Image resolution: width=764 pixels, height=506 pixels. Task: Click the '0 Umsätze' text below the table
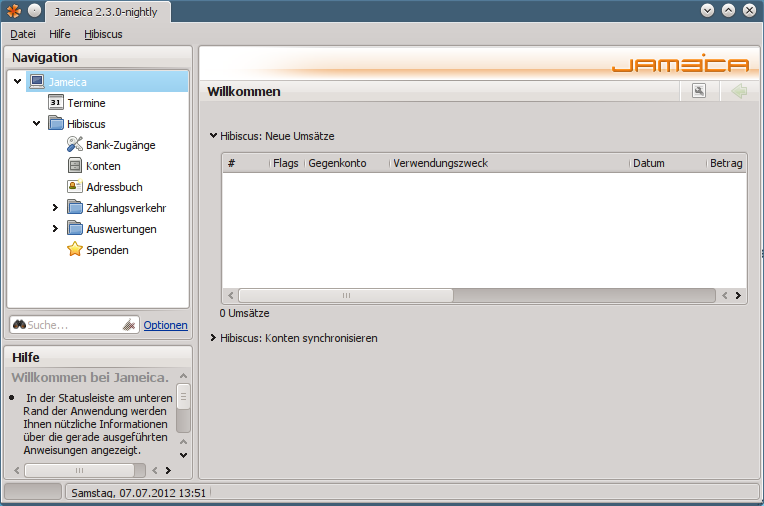pos(244,313)
